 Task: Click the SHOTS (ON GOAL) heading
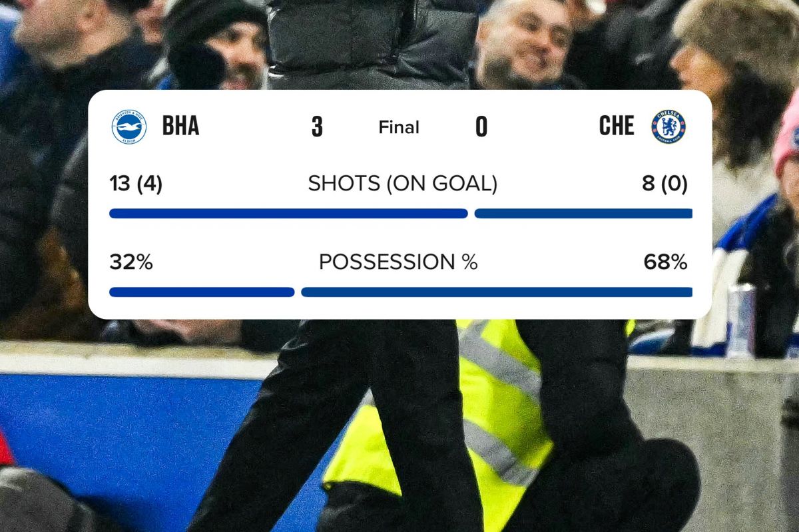[402, 184]
